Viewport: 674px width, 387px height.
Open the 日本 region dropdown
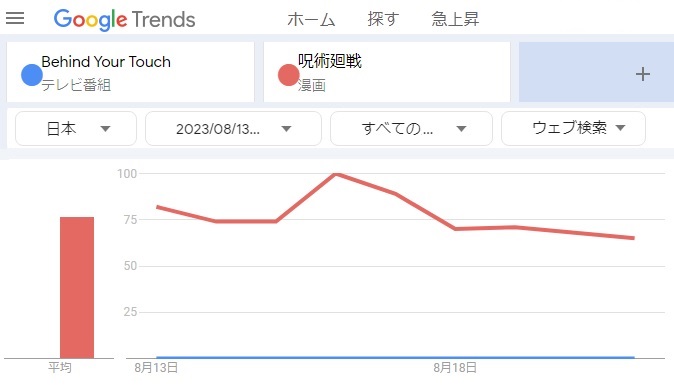pos(76,129)
